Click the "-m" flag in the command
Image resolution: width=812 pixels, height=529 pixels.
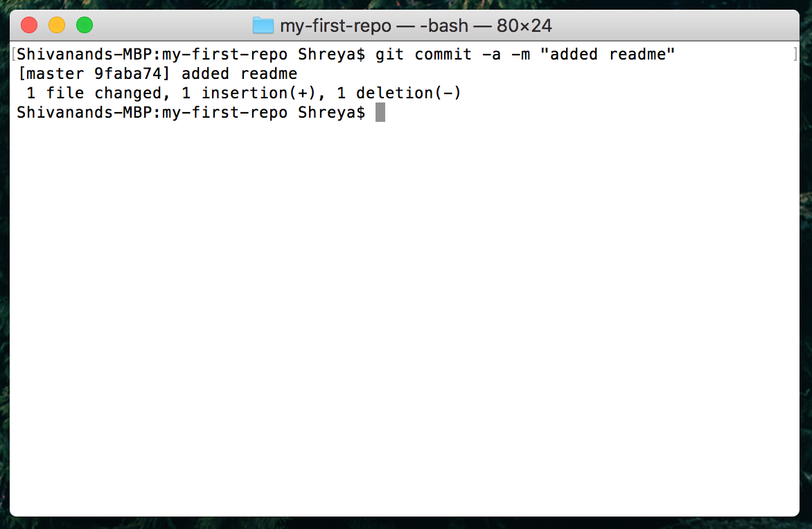[x=520, y=54]
